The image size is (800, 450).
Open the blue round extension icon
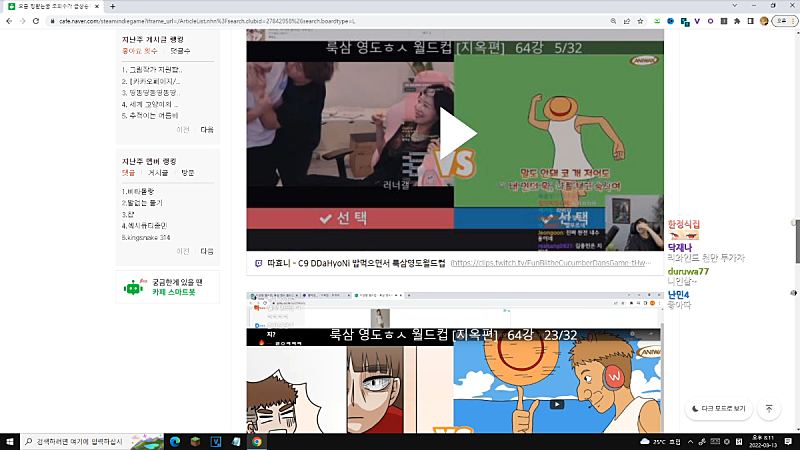coord(670,21)
